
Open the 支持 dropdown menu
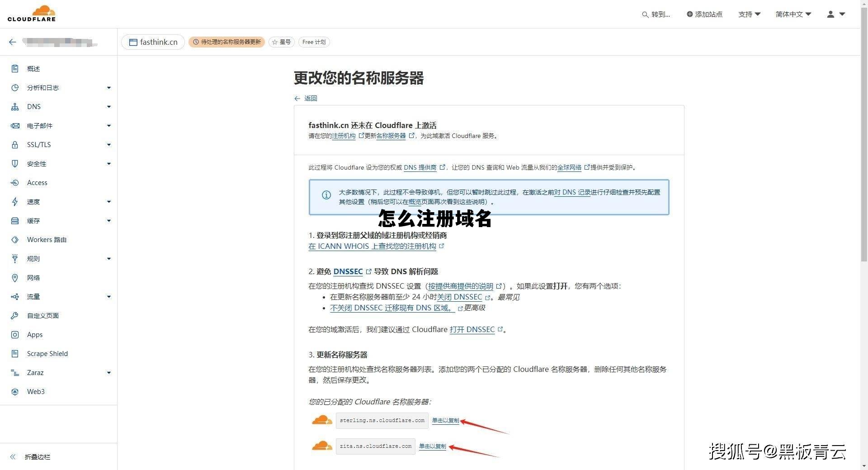(x=750, y=14)
